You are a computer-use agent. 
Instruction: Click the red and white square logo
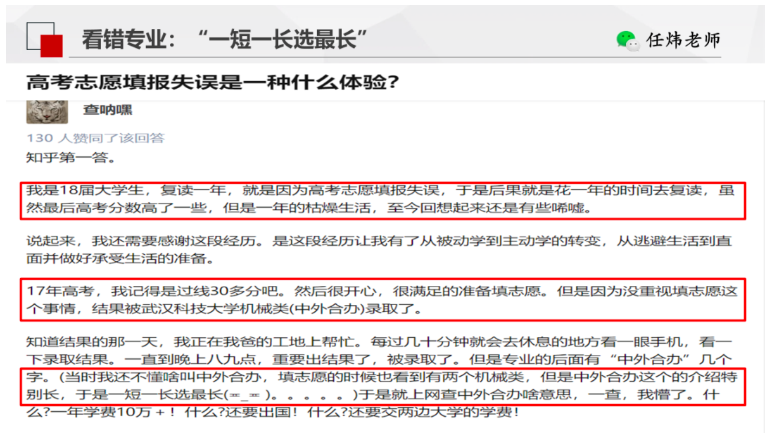(x=44, y=40)
